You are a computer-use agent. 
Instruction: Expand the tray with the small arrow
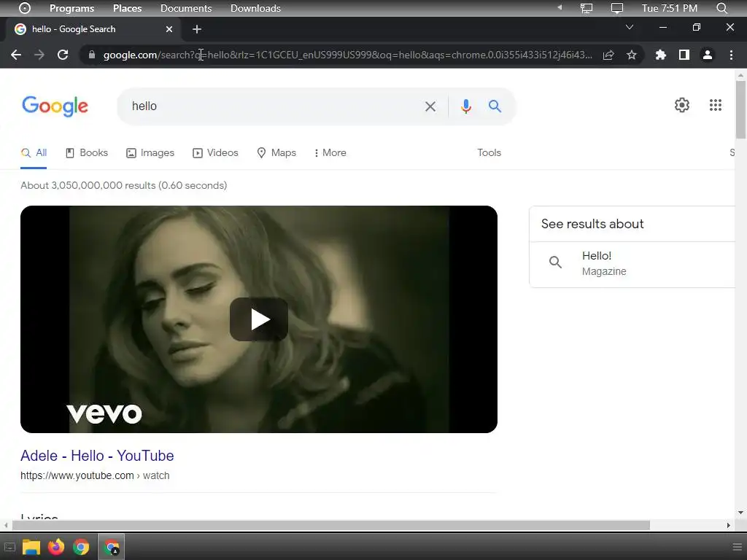click(560, 7)
